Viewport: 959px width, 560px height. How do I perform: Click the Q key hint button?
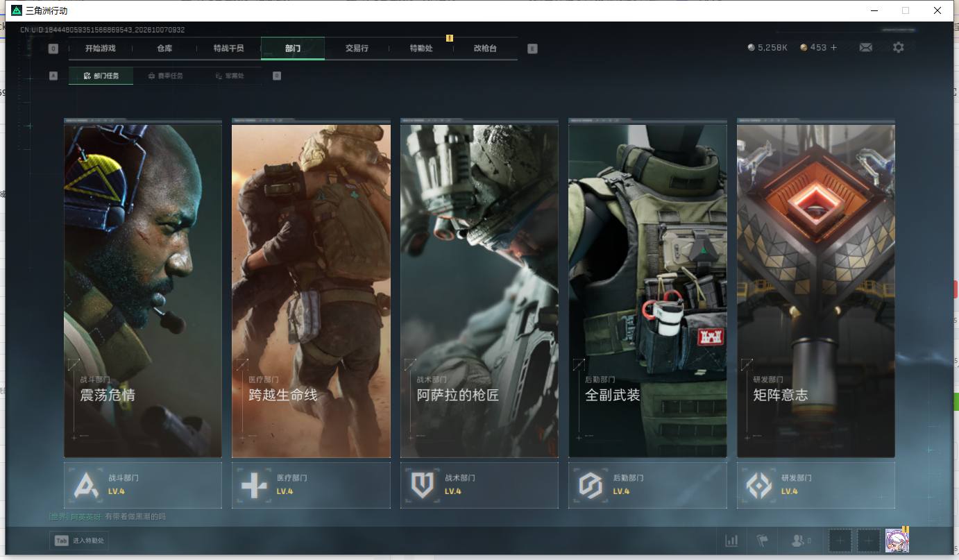(53, 49)
